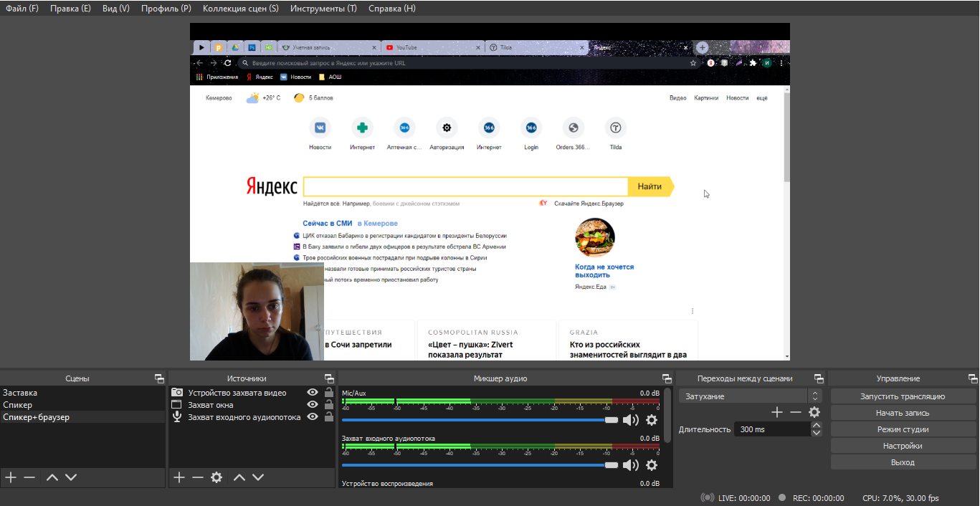This screenshot has height=506, width=980.
Task: Remove the selected scene with the minus icon
Action: pyautogui.click(x=29, y=477)
